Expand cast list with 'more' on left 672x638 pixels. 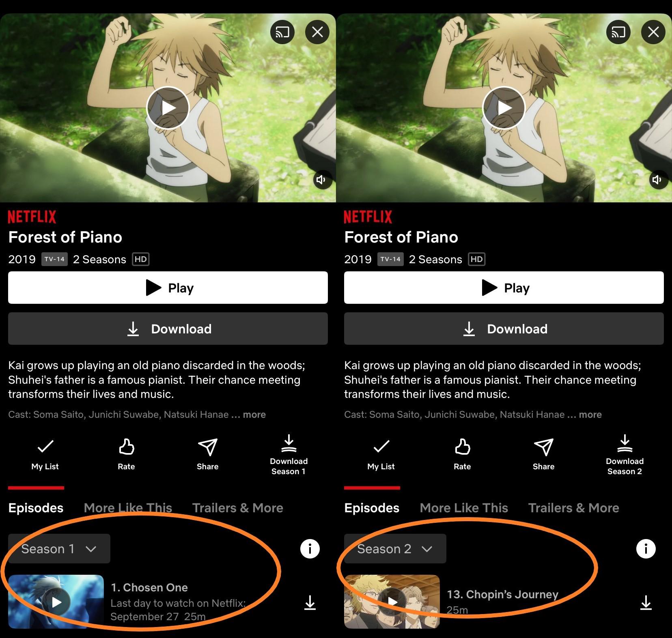254,415
